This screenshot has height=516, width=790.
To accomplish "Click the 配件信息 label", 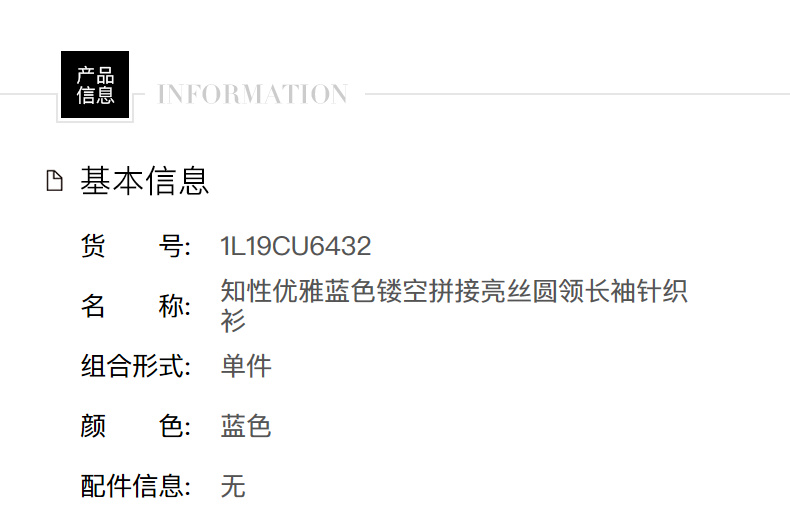I will coord(136,486).
